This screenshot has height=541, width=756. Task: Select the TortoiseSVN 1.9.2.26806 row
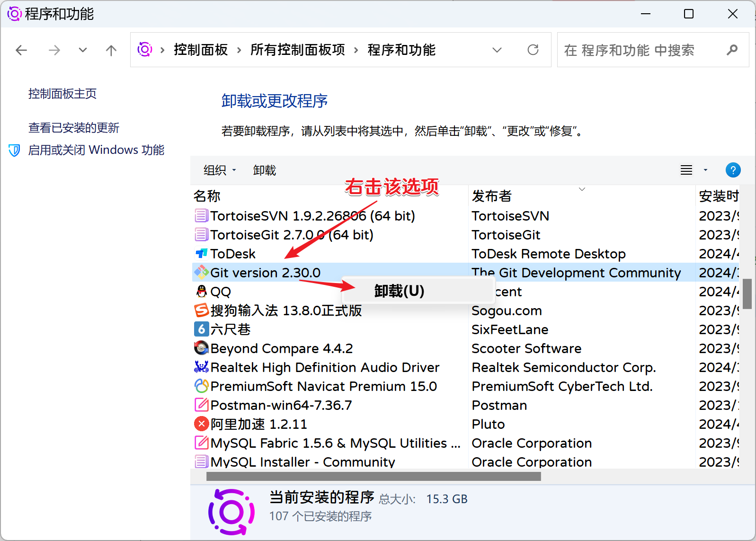(465, 216)
